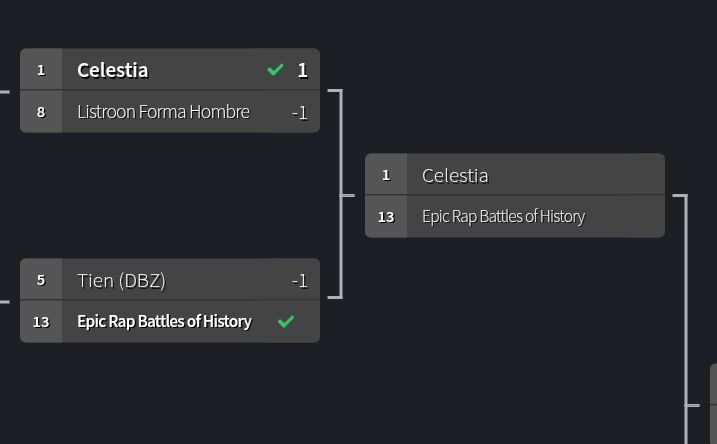Click connector line leaving the second-round match
Screen dimensions: 717x444
pos(685,300)
